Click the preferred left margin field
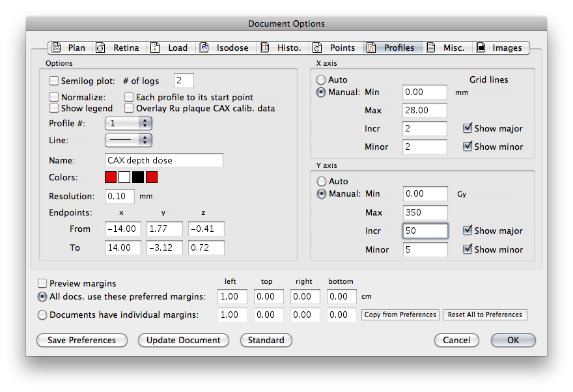573x392 pixels. pos(232,297)
